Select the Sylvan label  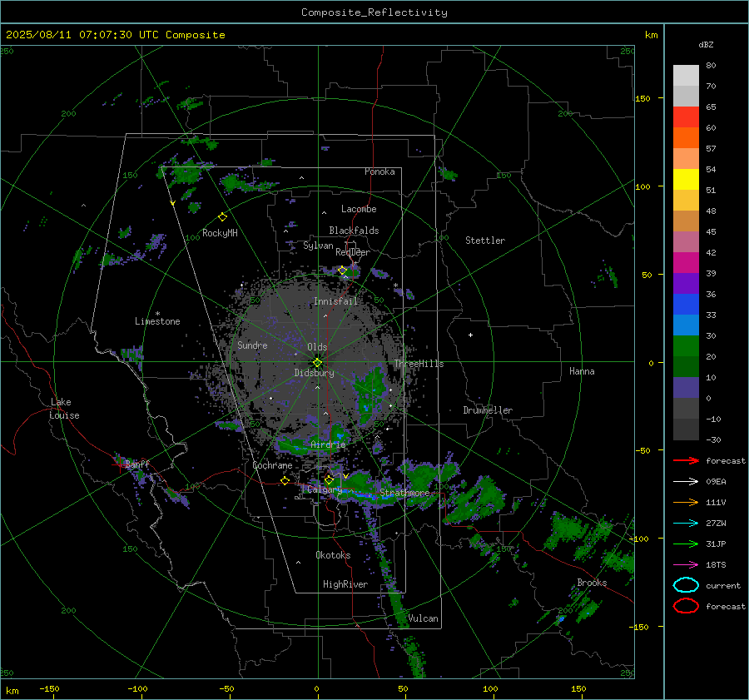tap(318, 246)
